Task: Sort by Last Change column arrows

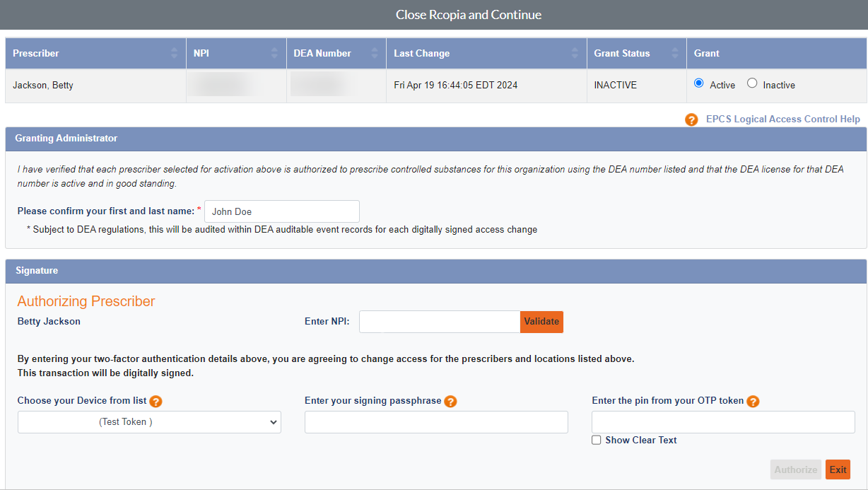Action: tap(575, 53)
